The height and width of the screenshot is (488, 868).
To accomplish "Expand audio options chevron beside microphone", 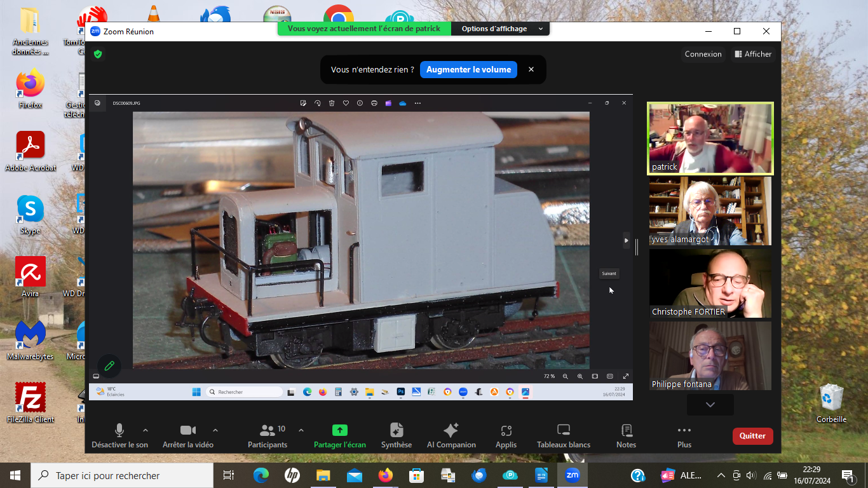I will (x=146, y=430).
